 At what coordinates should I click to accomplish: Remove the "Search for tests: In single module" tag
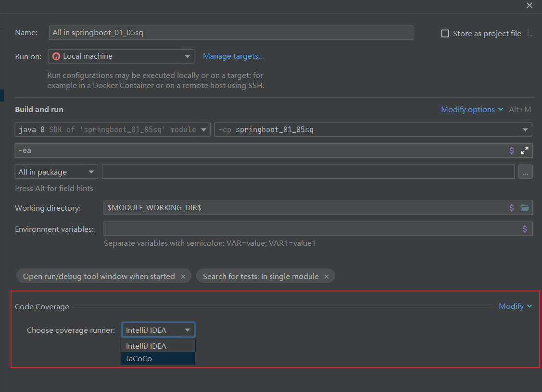326,276
